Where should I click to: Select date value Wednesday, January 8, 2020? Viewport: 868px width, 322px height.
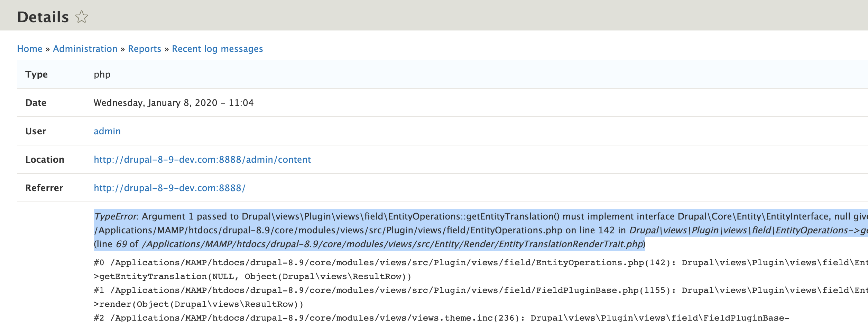click(174, 103)
